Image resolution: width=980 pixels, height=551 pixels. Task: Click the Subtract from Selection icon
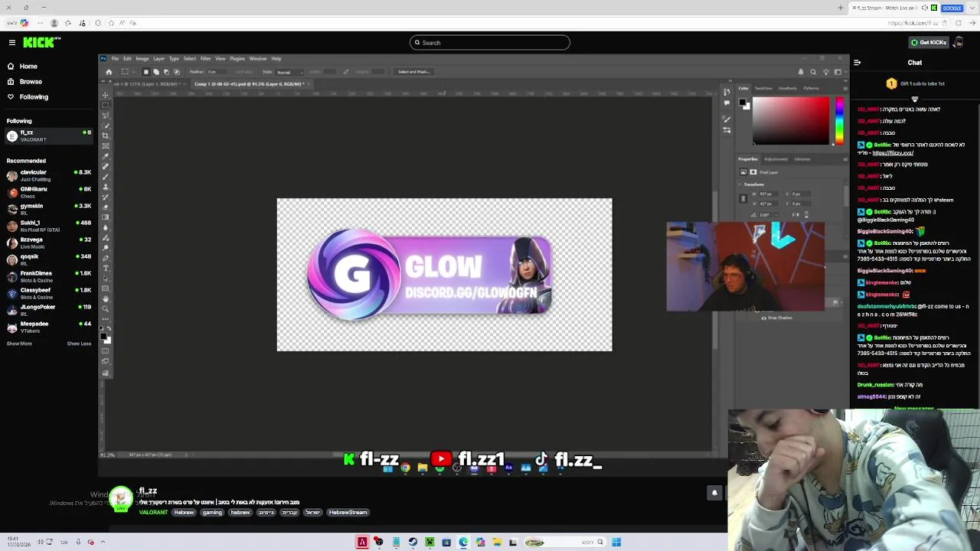(x=166, y=72)
